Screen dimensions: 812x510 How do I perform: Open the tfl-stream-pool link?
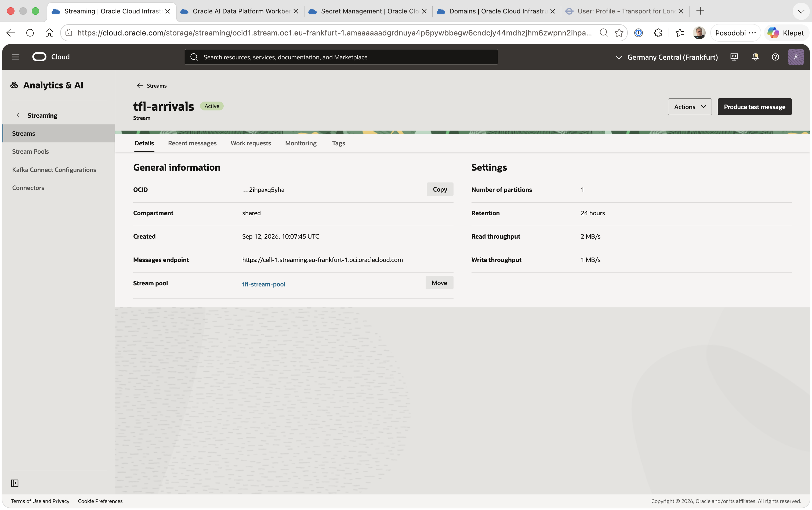pyautogui.click(x=264, y=284)
